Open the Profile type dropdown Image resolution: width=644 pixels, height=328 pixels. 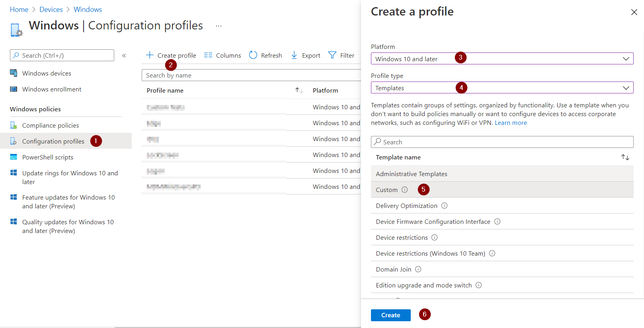tap(502, 87)
